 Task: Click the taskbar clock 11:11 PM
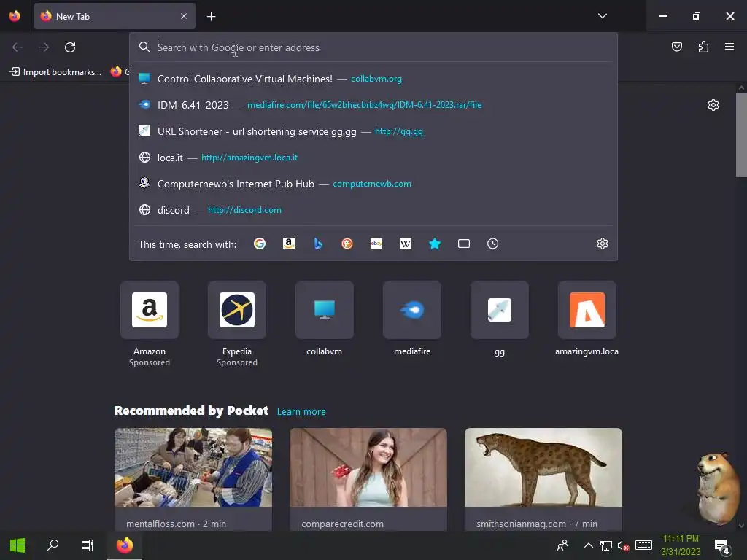click(681, 545)
